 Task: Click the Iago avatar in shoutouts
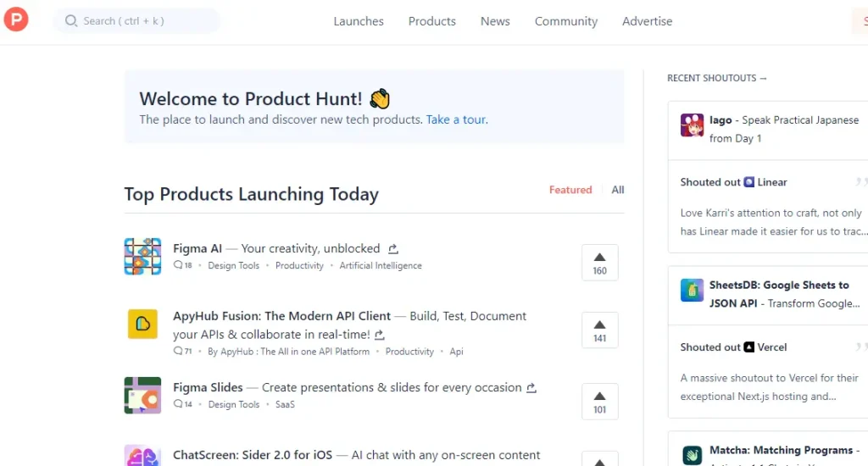[x=692, y=125]
